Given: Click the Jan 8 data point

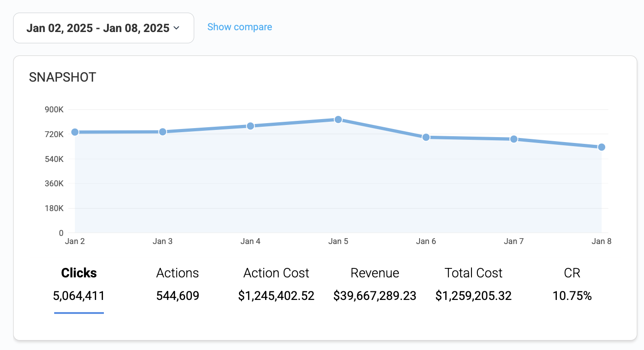Looking at the screenshot, I should coord(601,147).
